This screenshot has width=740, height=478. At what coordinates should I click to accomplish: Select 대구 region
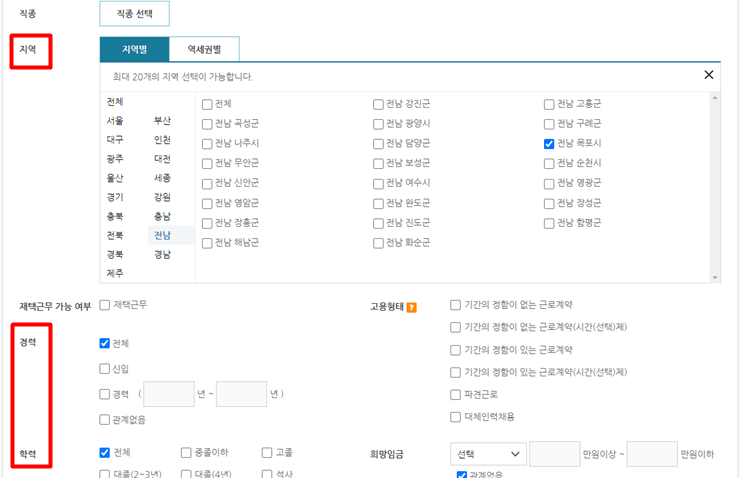tap(115, 140)
